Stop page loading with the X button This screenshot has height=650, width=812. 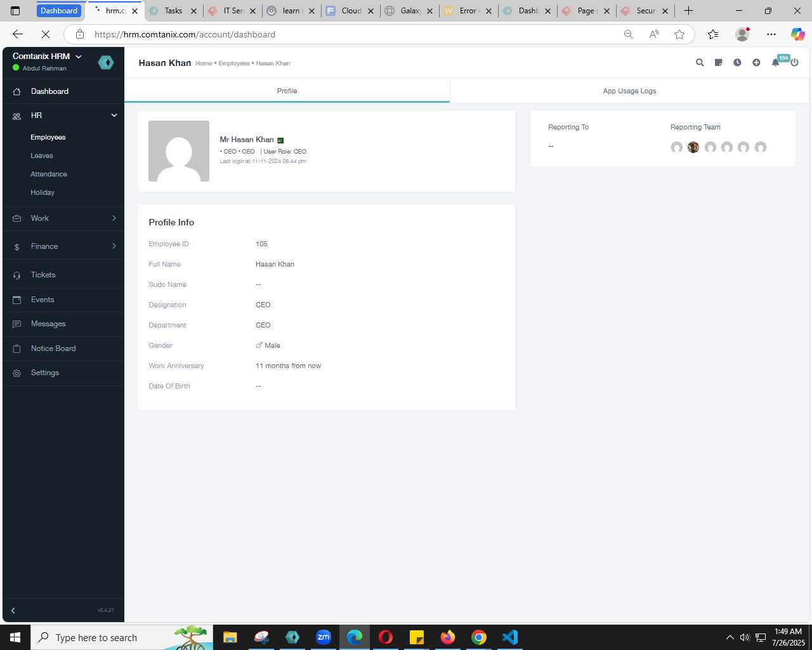pyautogui.click(x=46, y=34)
